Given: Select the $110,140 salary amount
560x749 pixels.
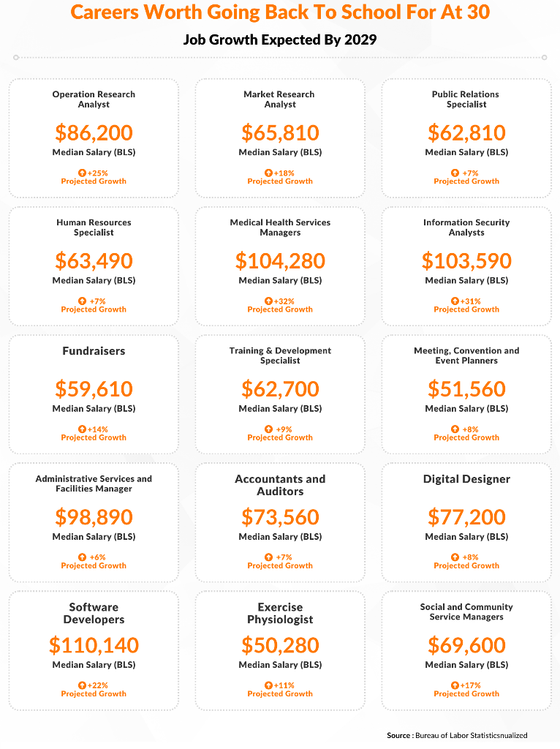Looking at the screenshot, I should (x=94, y=645).
